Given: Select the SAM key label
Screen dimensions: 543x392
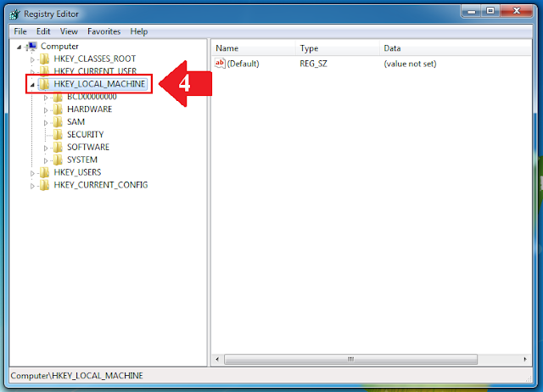Looking at the screenshot, I should [76, 122].
